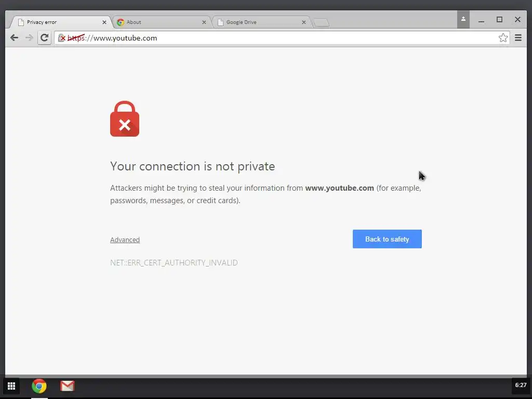532x399 pixels.
Task: Open the user profile avatar button
Action: pos(463,19)
